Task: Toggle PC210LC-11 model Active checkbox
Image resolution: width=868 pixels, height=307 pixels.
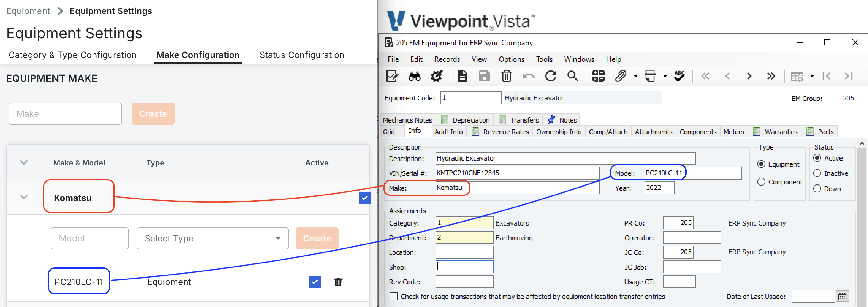Action: click(x=314, y=282)
